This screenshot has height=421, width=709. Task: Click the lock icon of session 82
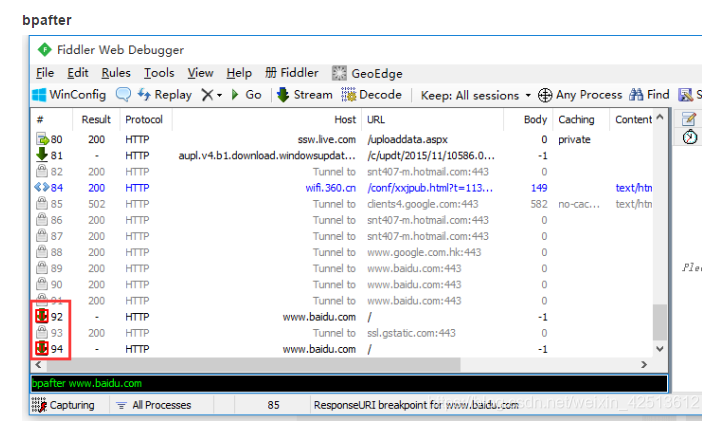tap(42, 171)
